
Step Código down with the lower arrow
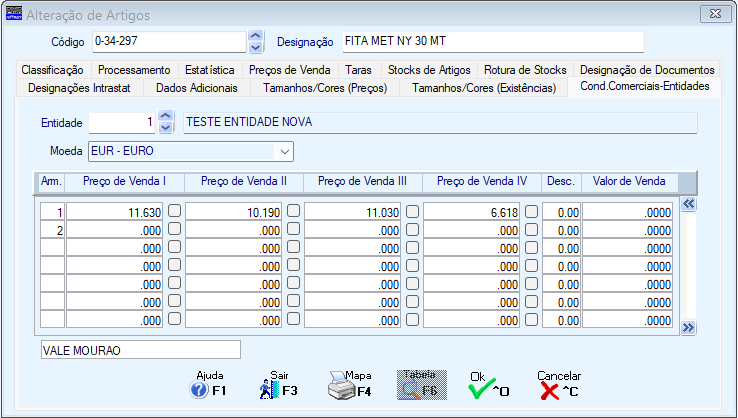click(x=256, y=47)
